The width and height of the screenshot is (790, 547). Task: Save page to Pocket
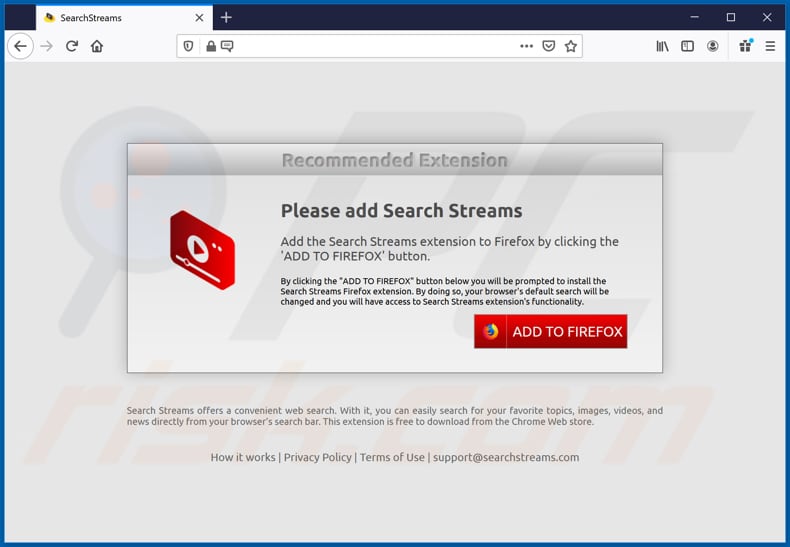(x=549, y=46)
